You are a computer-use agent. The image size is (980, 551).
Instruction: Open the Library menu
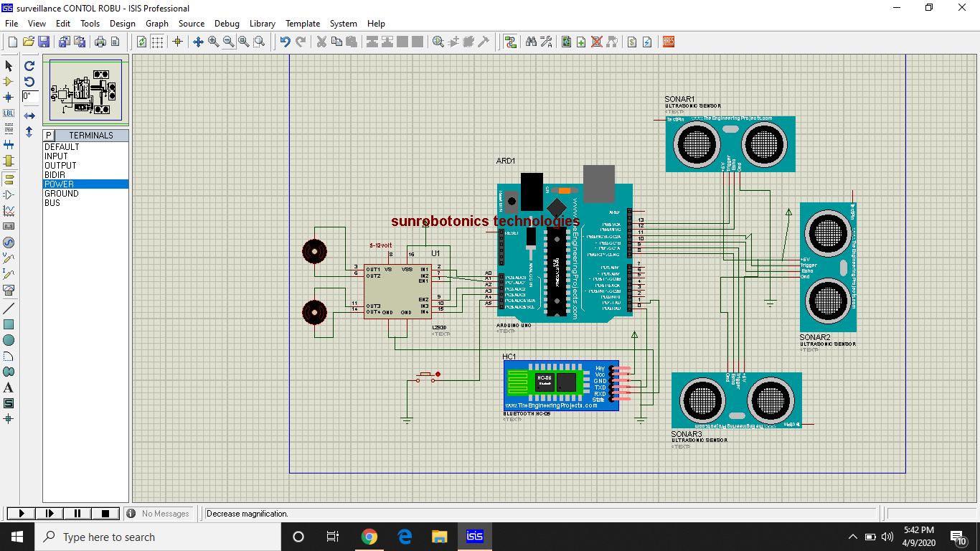pos(263,24)
